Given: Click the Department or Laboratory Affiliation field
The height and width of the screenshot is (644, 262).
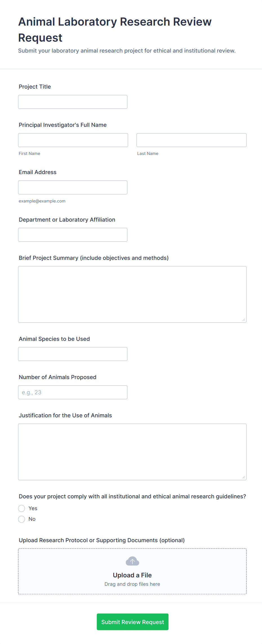Looking at the screenshot, I should [x=72, y=234].
